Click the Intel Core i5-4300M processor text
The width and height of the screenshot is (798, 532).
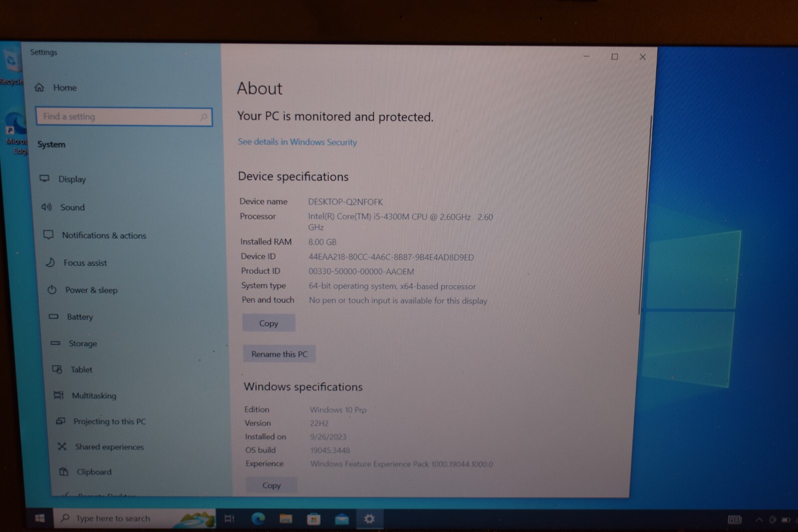[x=400, y=222]
